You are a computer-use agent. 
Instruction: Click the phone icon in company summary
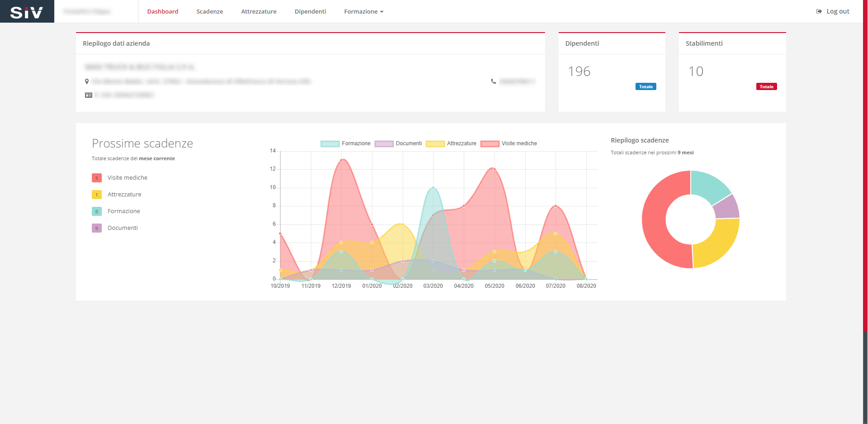point(493,81)
